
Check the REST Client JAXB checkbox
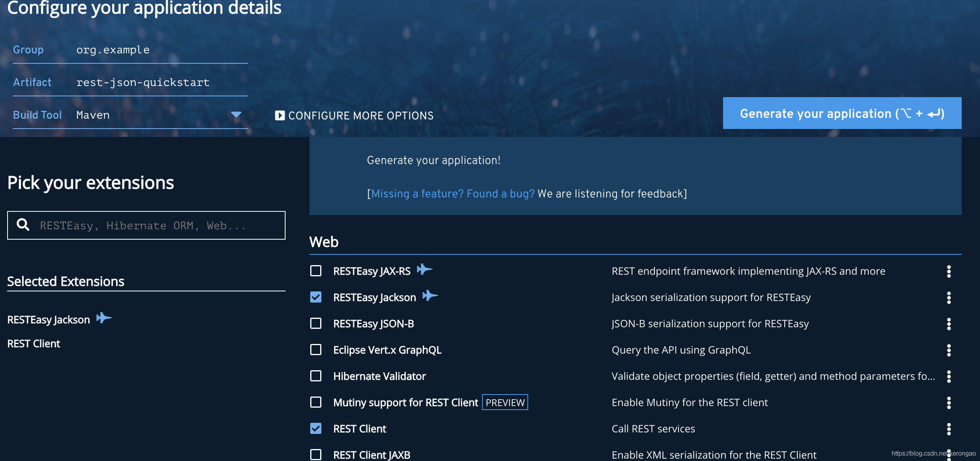(316, 455)
